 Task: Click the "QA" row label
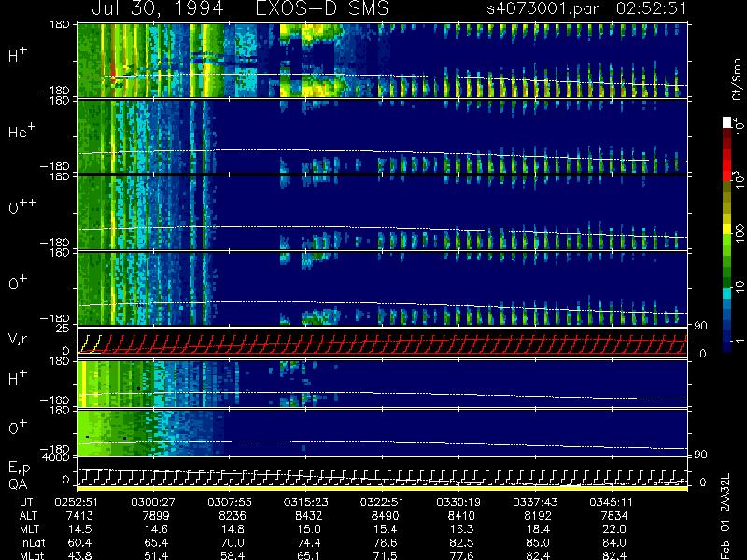tap(18, 483)
